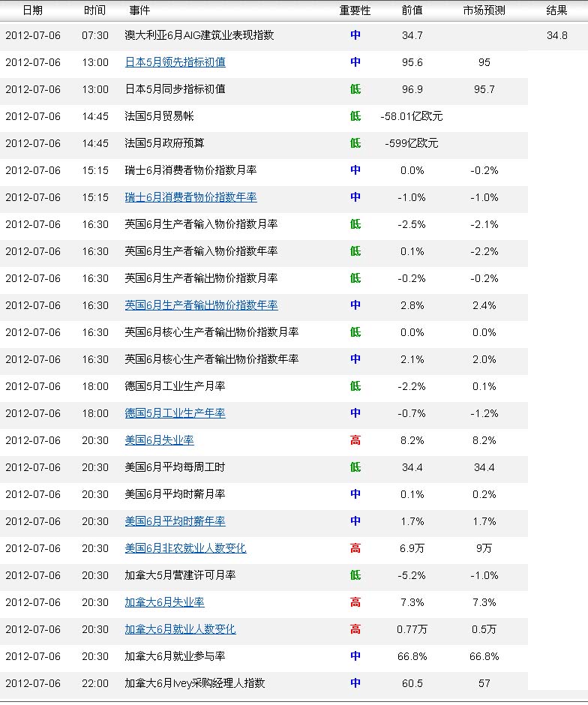Screen dimensions: 588x705
Task: Click previous value -0.7%
Action: coord(412,413)
